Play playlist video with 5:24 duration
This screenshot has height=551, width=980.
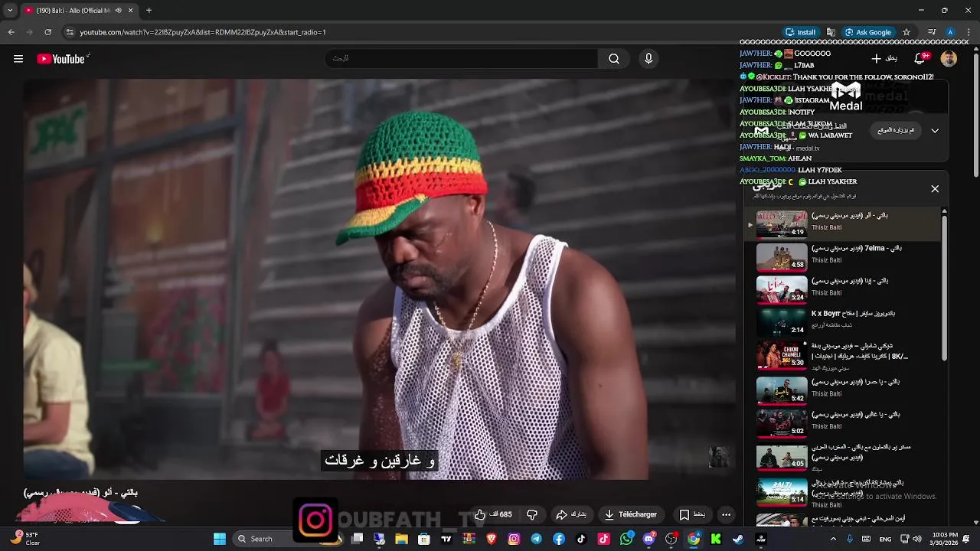click(782, 289)
